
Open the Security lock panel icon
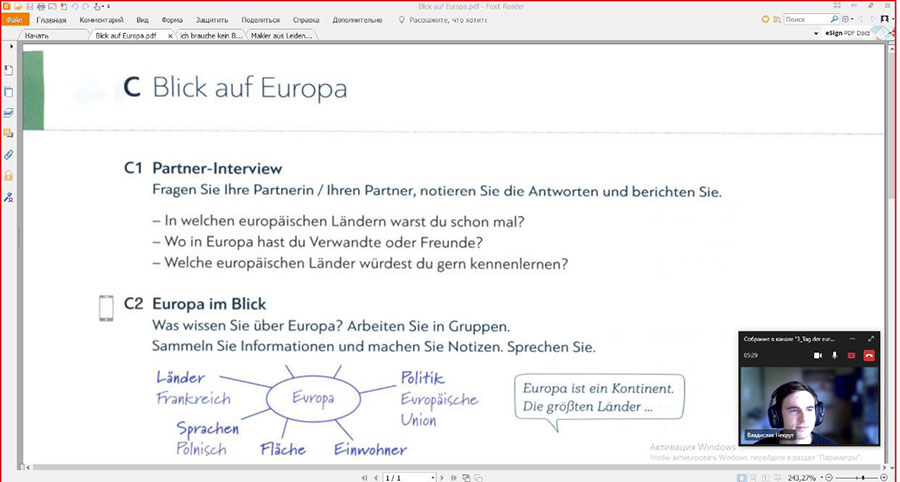(x=8, y=176)
